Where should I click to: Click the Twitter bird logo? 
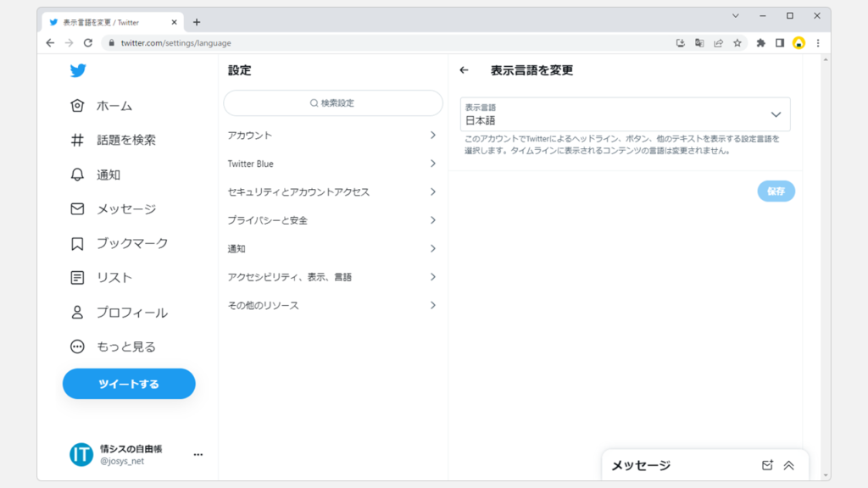coord(78,71)
